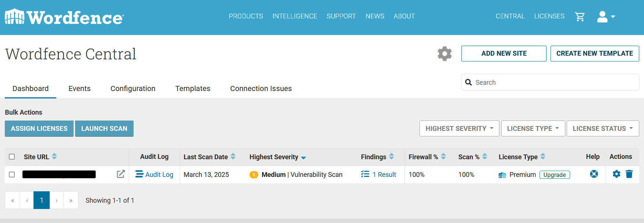Check the site row checkbox
The width and height of the screenshot is (644, 223).
12,174
